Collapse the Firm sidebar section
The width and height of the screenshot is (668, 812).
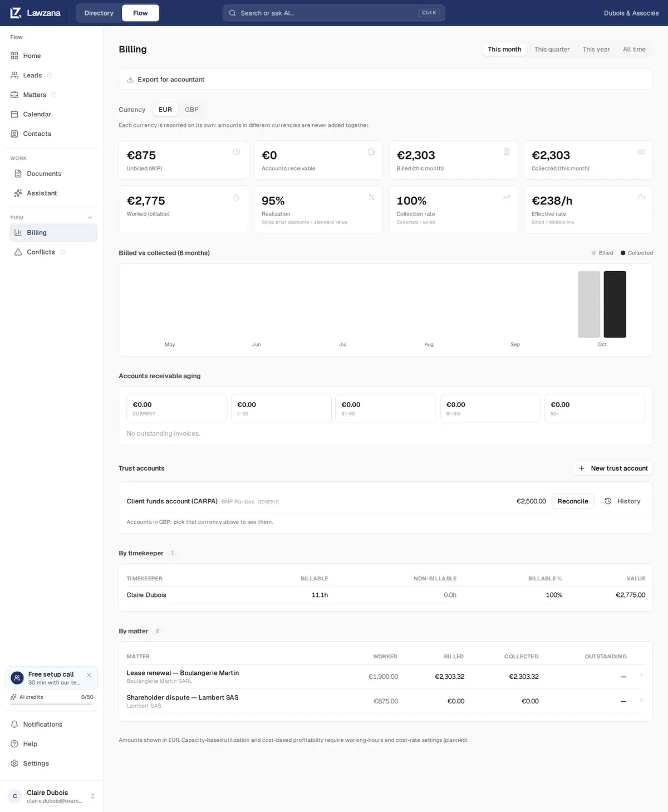pyautogui.click(x=90, y=218)
